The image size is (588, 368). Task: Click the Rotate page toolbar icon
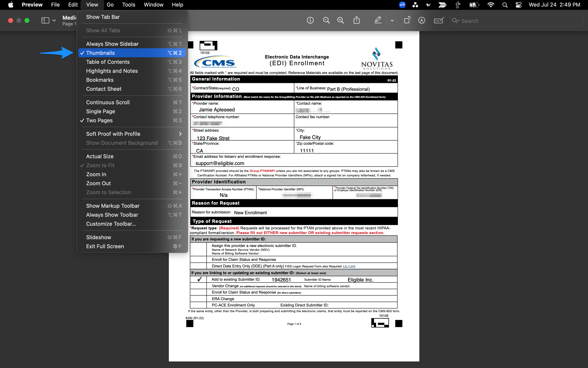[407, 20]
